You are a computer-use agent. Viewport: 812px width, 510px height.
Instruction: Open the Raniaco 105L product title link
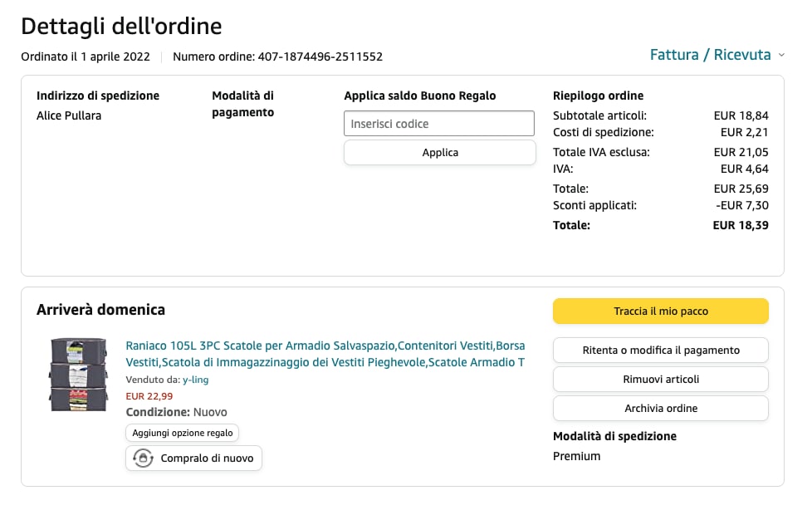325,354
